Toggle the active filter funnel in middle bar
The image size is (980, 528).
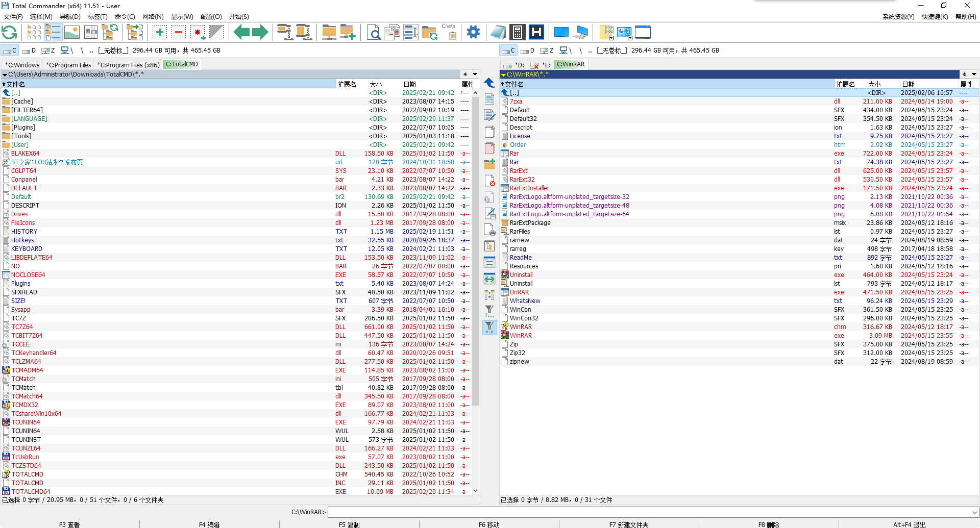click(489, 326)
